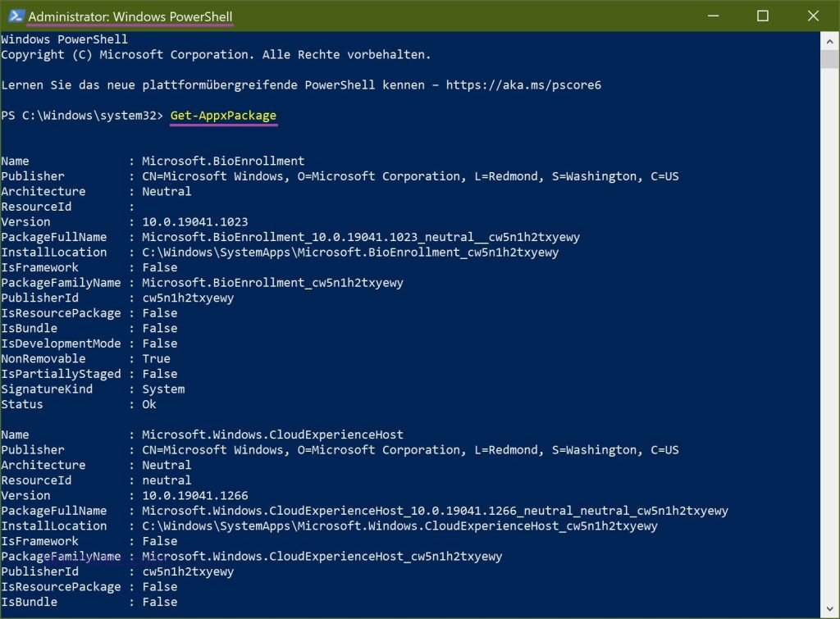
Task: Click the scrollbar up arrow
Action: click(x=829, y=39)
